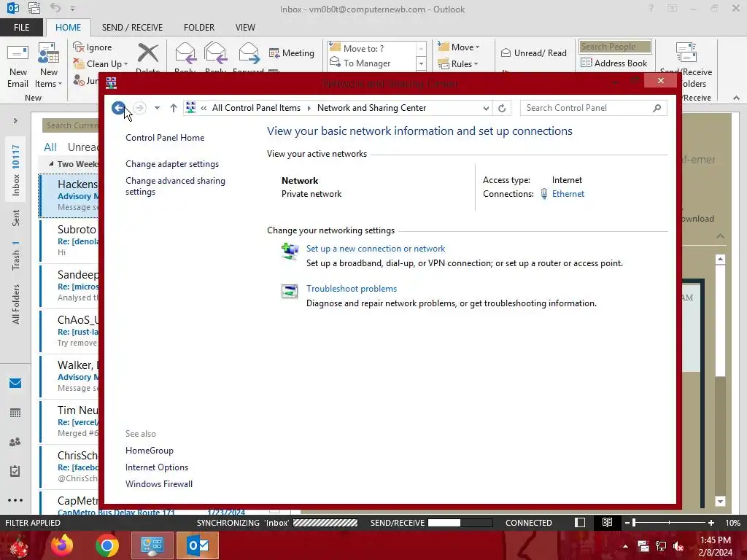Image resolution: width=747 pixels, height=560 pixels.
Task: Switch to People view icon in Outlook
Action: 15,442
